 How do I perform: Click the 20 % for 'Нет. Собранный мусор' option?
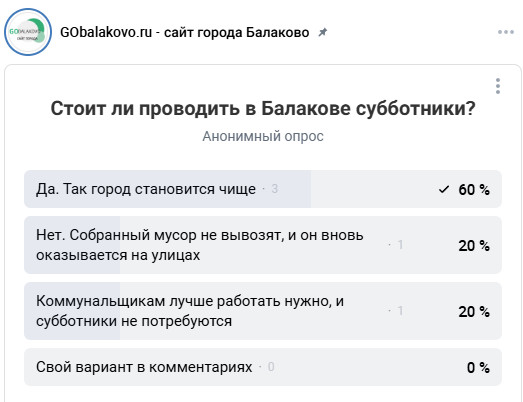(x=474, y=246)
